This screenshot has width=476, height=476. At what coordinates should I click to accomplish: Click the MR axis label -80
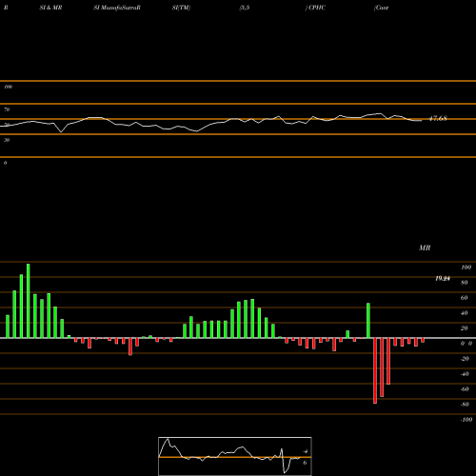coord(465,405)
